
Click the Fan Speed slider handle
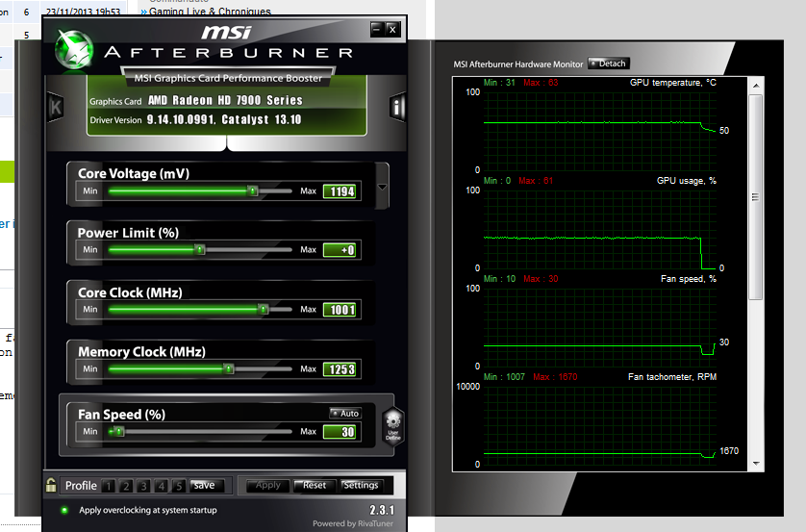[x=118, y=432]
